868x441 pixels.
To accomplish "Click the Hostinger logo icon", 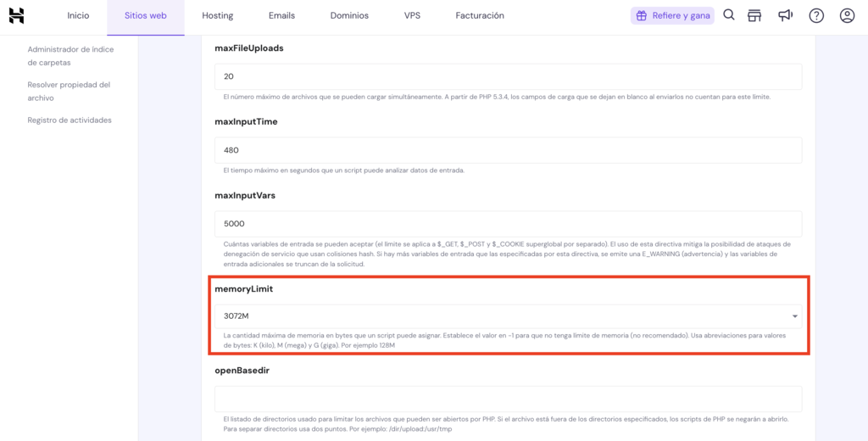I will 16,15.
